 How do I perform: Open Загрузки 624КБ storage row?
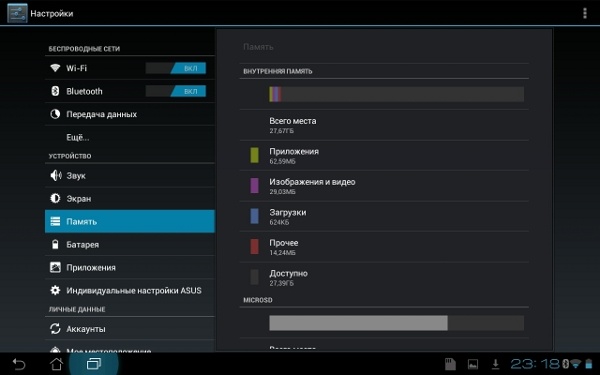384,216
